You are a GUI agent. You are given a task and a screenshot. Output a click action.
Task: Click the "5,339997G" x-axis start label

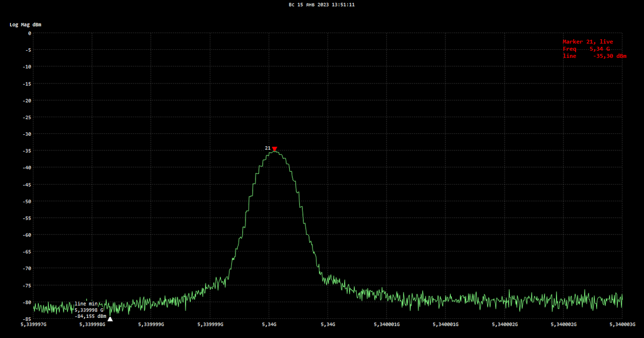point(34,324)
